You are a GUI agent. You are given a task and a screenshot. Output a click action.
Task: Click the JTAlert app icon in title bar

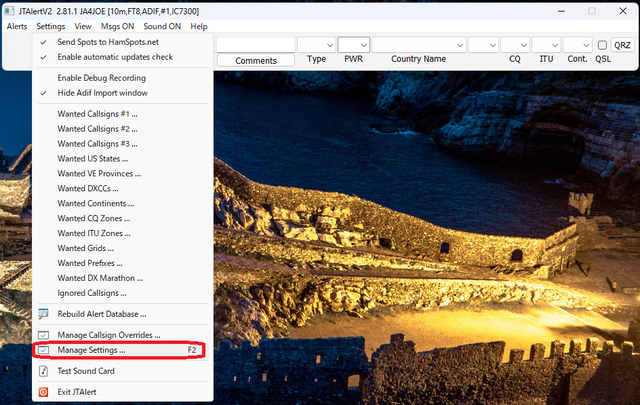9,11
